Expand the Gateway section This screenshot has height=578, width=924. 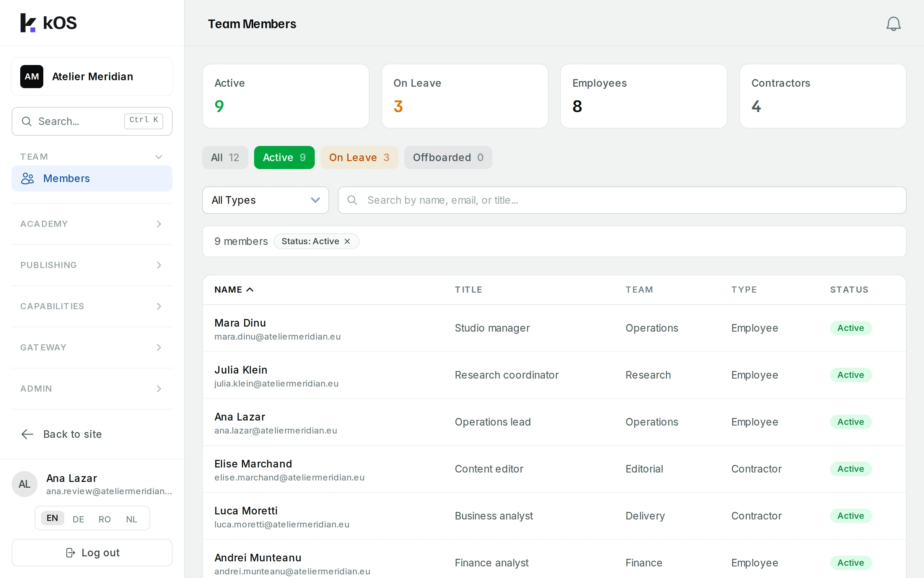point(92,348)
